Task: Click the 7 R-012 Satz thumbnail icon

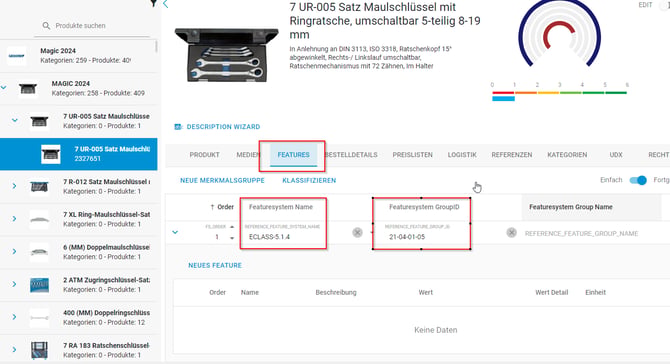Action: (39, 186)
